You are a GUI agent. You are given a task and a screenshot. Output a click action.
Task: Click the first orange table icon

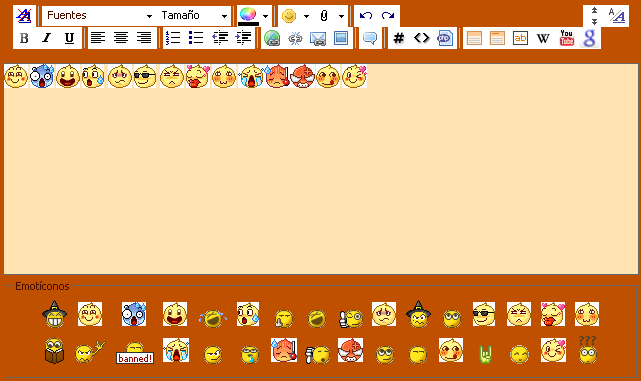click(x=474, y=38)
